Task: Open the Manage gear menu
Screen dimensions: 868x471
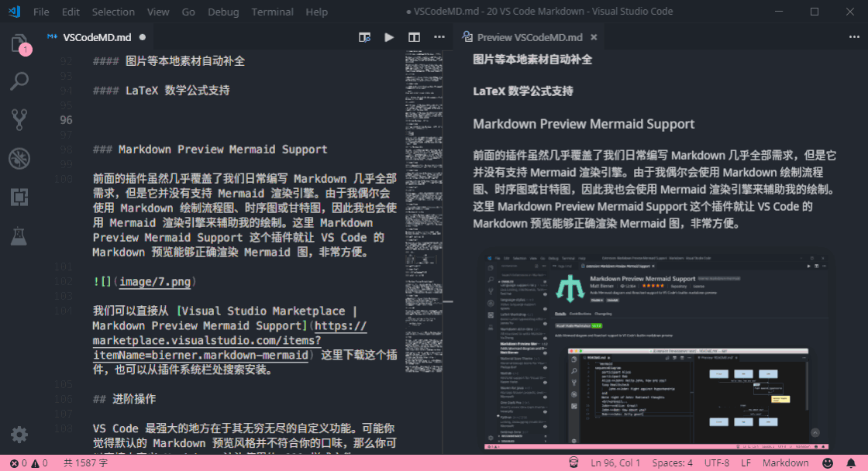Action: click(x=19, y=435)
